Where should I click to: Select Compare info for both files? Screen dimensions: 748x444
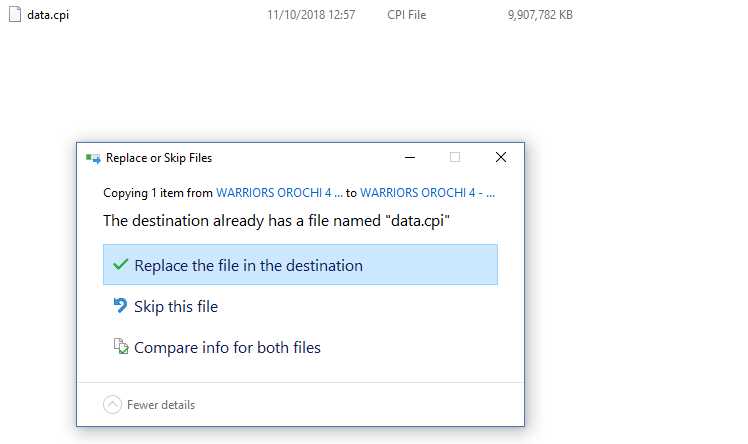(227, 348)
